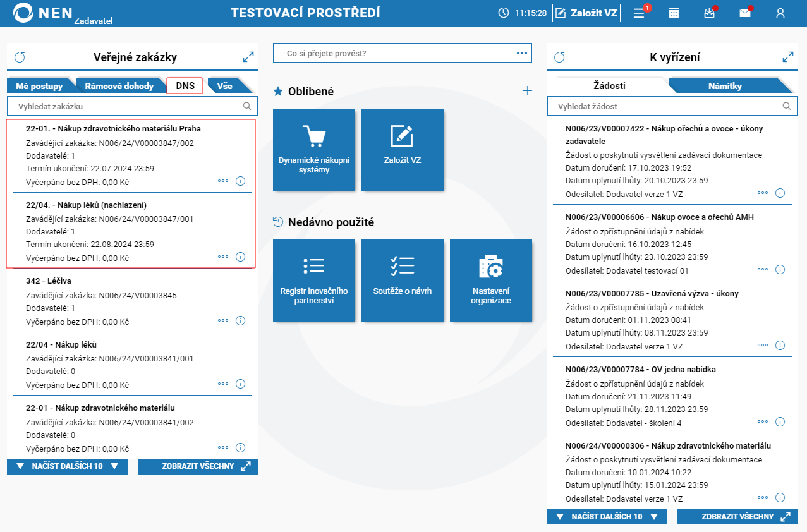Open the mail envelope icon in header
The width and height of the screenshot is (807, 532).
(x=745, y=13)
